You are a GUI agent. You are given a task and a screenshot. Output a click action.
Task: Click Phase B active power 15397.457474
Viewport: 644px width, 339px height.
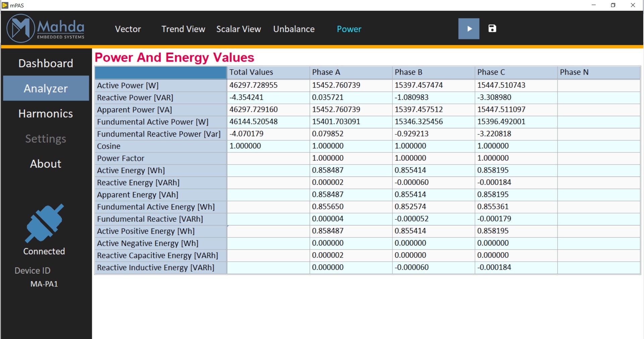click(433, 85)
